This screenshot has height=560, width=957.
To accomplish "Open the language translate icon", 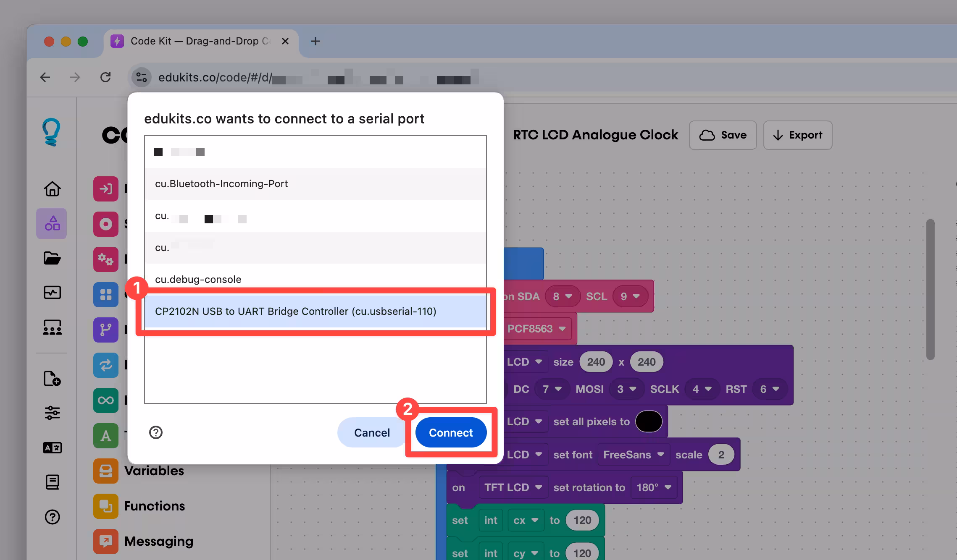I will pos(52,448).
